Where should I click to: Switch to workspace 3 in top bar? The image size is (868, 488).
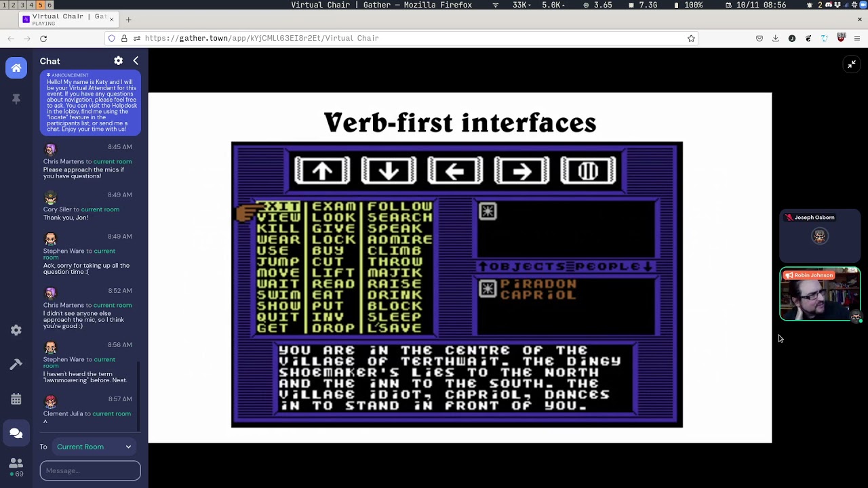(x=22, y=5)
